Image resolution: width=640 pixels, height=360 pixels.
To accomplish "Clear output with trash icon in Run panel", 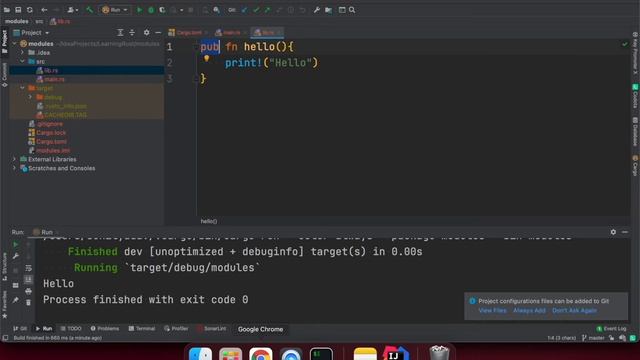I will (x=28, y=302).
